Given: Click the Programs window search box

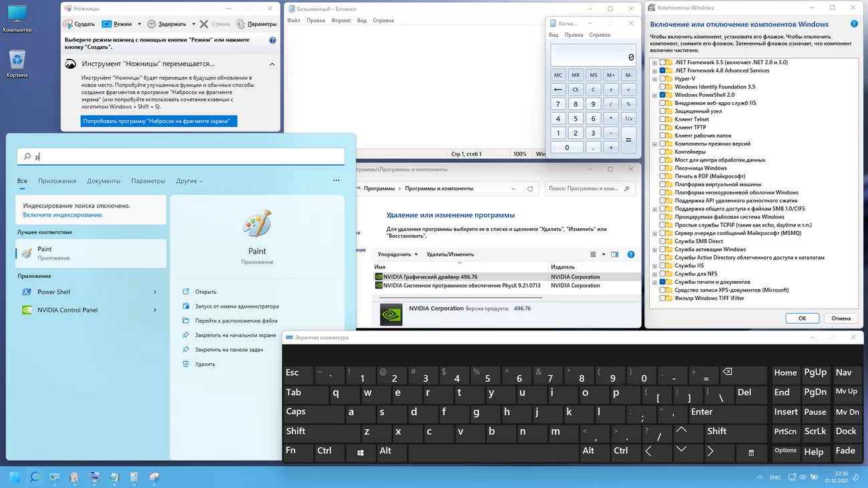Looking at the screenshot, I should tap(590, 189).
